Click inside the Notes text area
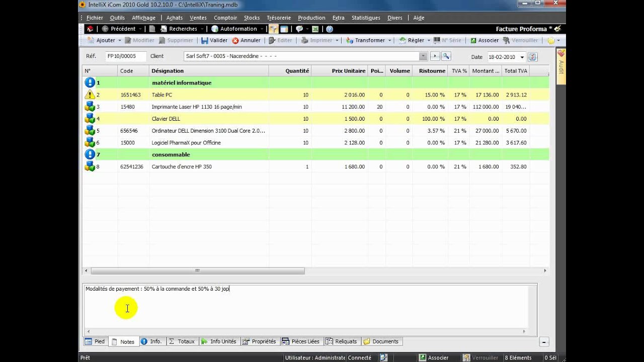Viewport: 644px width, 362px height. [x=306, y=307]
